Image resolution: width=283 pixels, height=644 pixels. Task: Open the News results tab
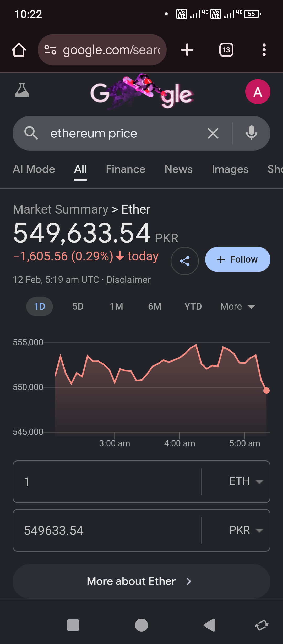(x=178, y=169)
